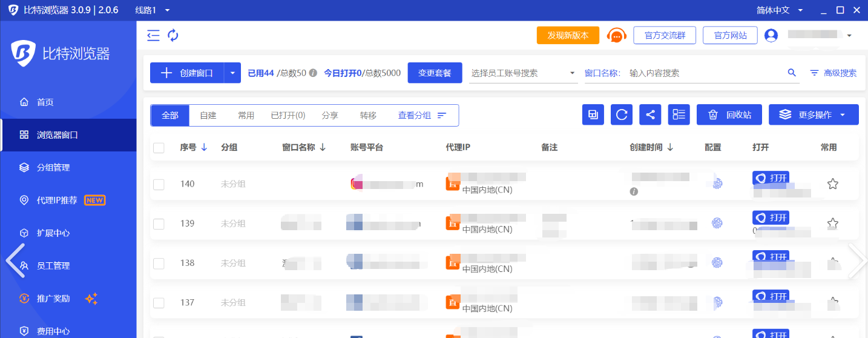Click the search magnifier icon
Screen dimensions: 868x338
(792, 73)
